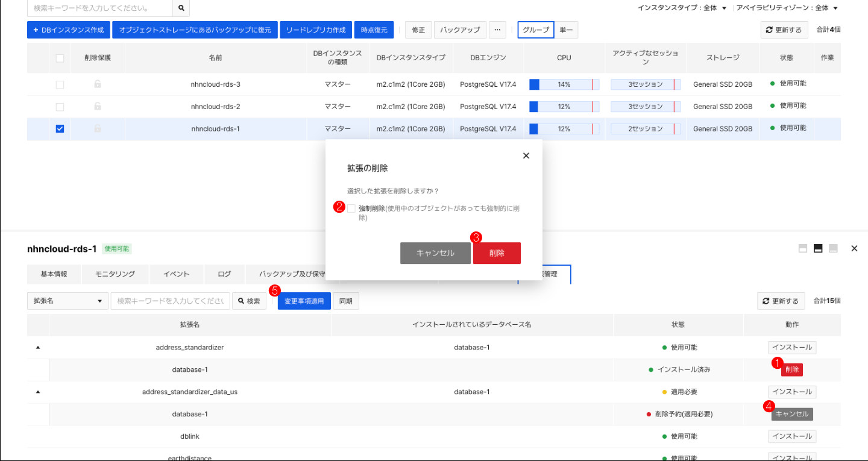This screenshot has height=461, width=868.
Task: Click the delete-protection lock icon for nhncloud-rds-3
Action: point(98,84)
